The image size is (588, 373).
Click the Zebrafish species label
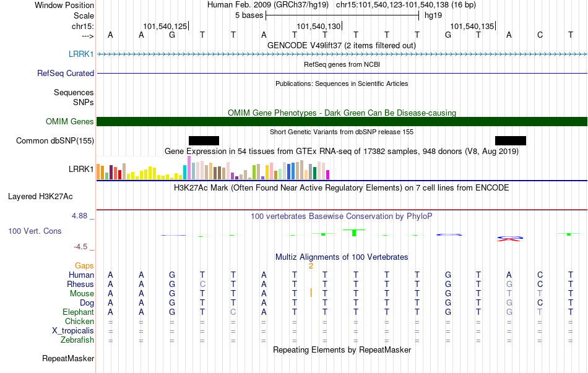(x=77, y=340)
